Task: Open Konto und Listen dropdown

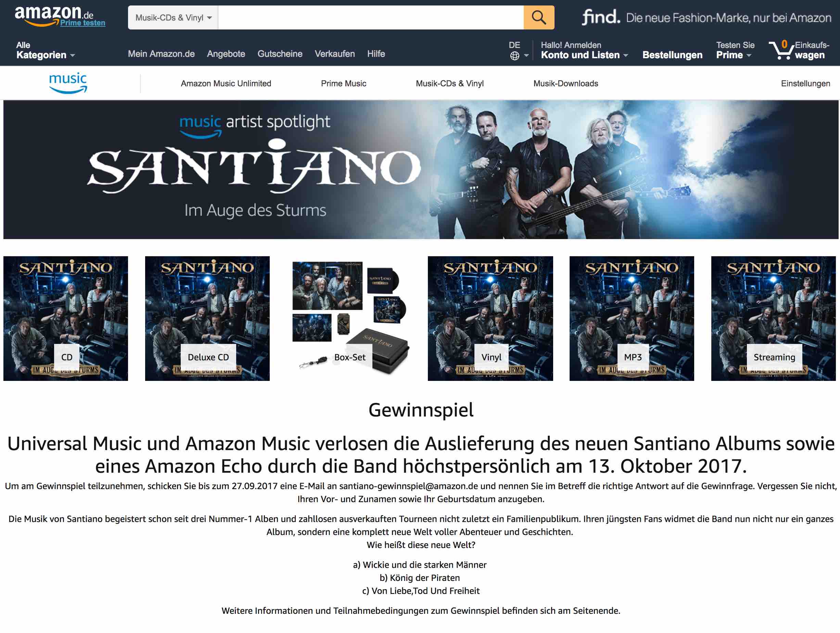Action: pos(584,51)
